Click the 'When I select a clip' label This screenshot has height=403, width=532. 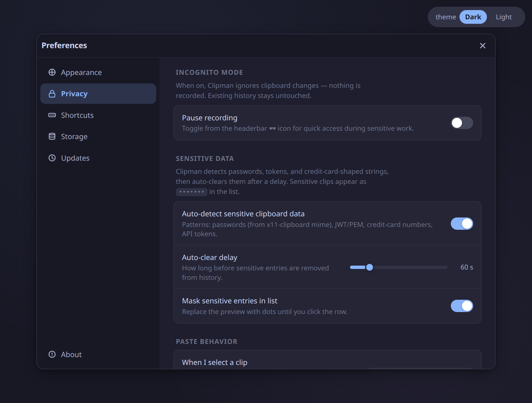[214, 362]
